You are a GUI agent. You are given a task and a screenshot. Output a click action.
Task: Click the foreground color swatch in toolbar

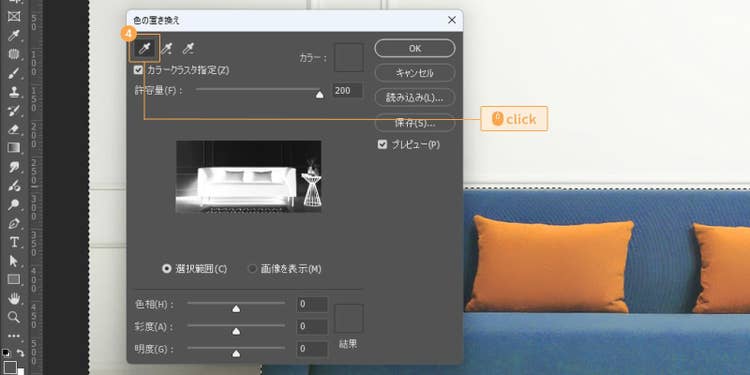10,367
